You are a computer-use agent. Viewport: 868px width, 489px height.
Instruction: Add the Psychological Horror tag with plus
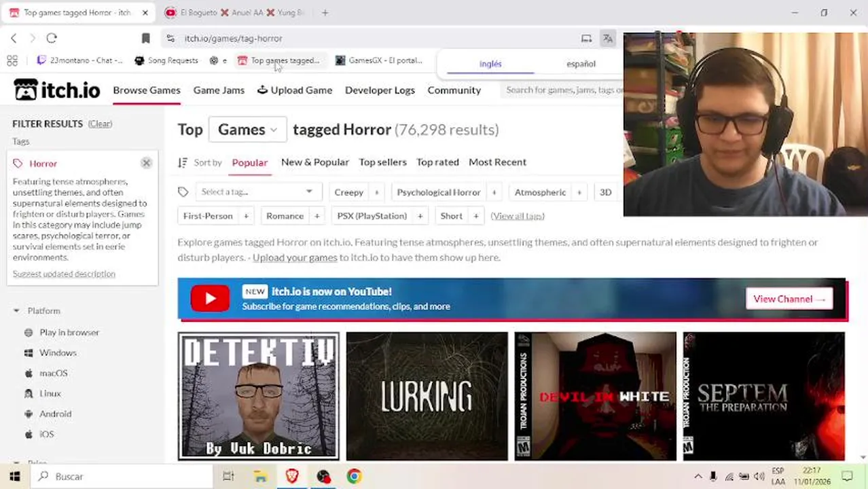tap(494, 192)
